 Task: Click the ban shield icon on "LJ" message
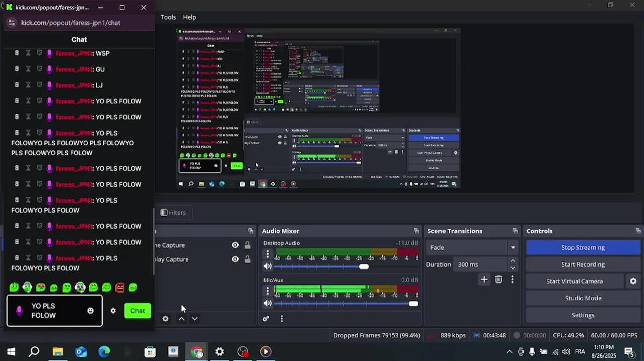(x=39, y=85)
